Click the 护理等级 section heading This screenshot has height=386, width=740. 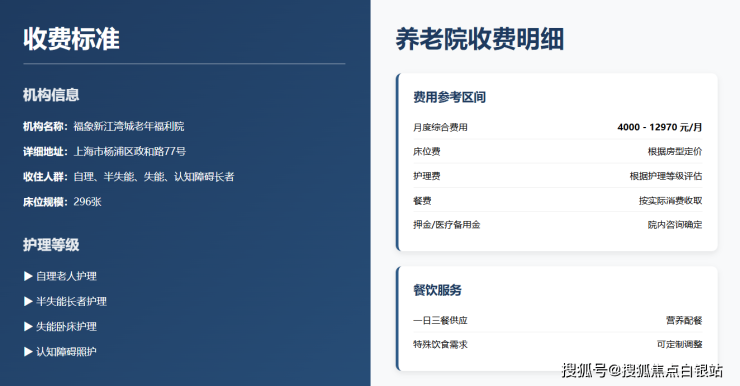(51, 245)
